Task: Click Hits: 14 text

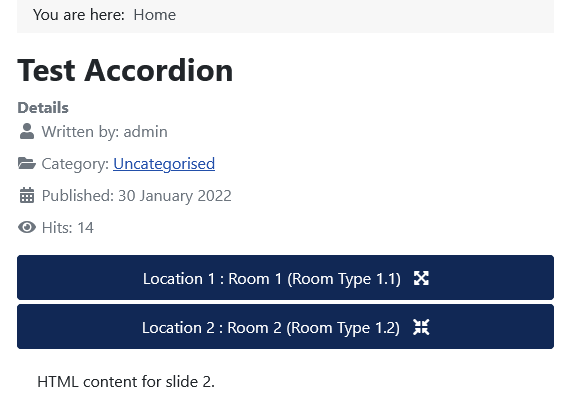Action: pyautogui.click(x=68, y=228)
